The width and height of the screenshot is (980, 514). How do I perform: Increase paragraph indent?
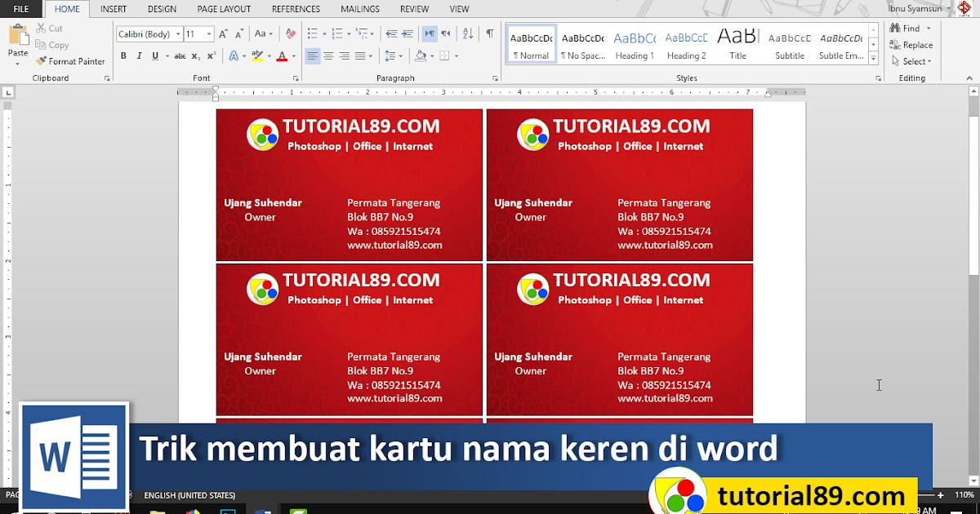(x=407, y=34)
